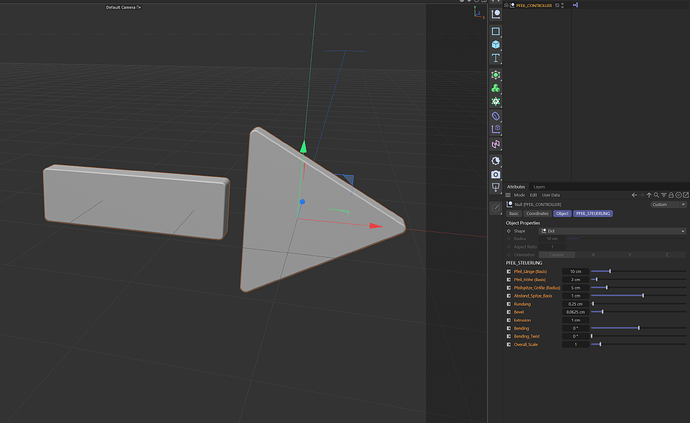Open the Custom layout dropdown
The width and height of the screenshot is (690, 423).
click(x=668, y=205)
